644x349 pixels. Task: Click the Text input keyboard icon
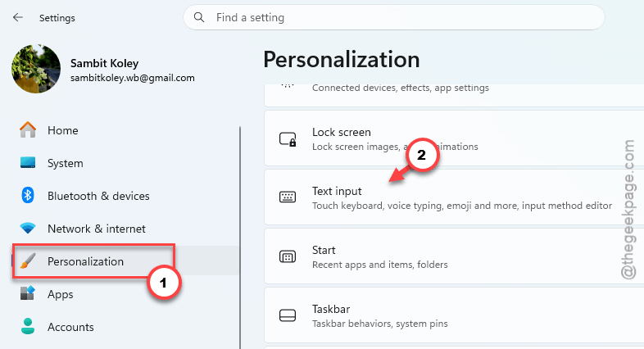pos(288,197)
